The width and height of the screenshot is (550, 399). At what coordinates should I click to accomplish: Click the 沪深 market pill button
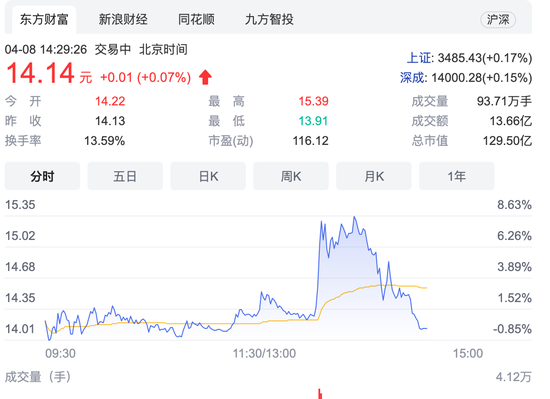pos(498,20)
